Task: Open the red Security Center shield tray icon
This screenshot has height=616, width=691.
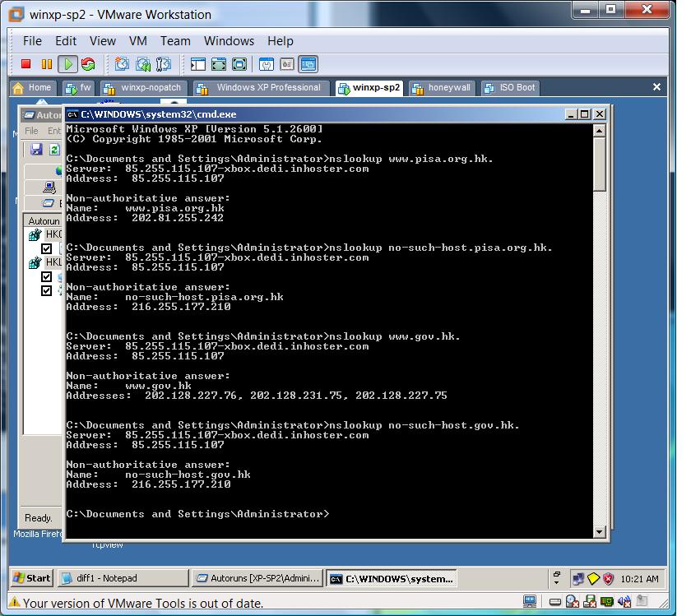Action: [608, 578]
